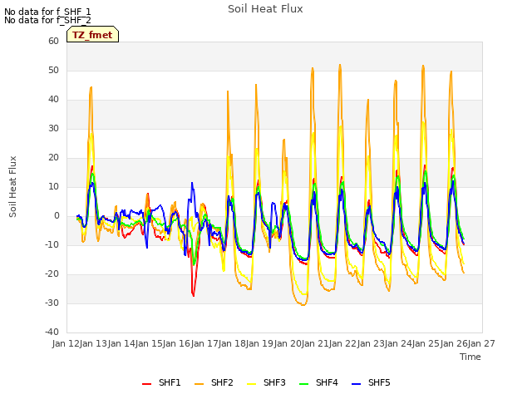Image resolution: width=532 pixels, height=399 pixels.
Task: Click 'No data for f_SHF_1' message
Action: (x=47, y=12)
